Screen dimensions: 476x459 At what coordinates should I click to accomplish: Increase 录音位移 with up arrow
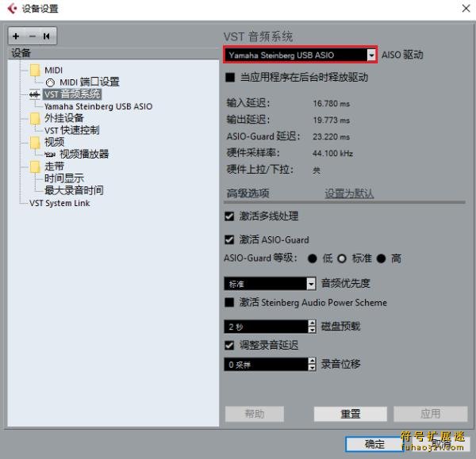pos(312,361)
